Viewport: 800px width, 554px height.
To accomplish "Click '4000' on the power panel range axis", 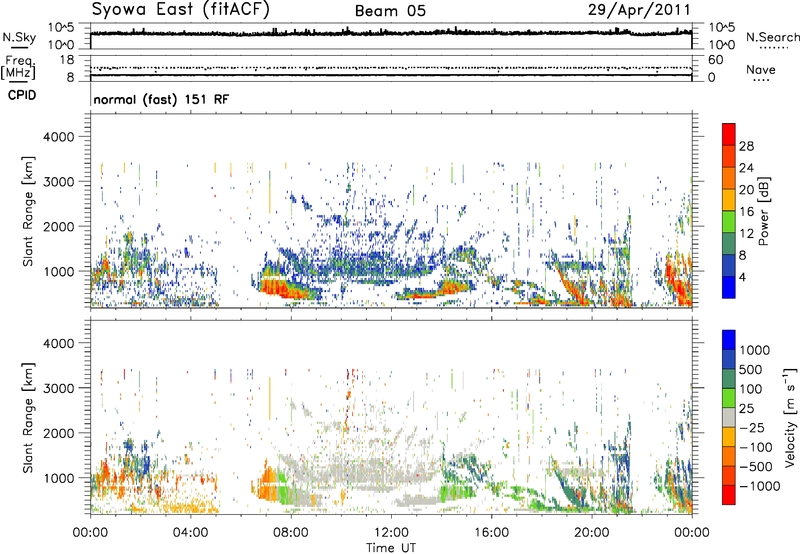I will [x=58, y=137].
